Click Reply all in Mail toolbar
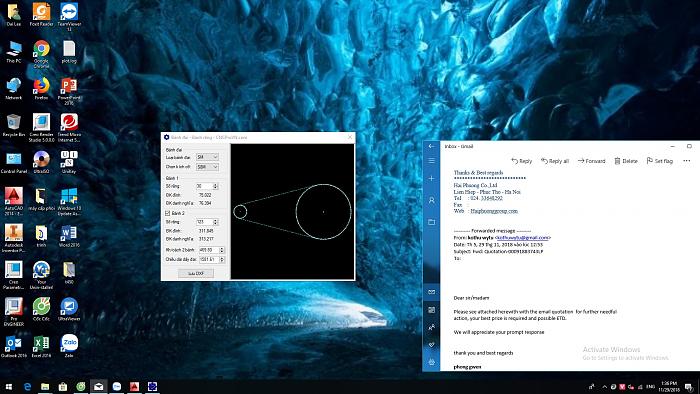Screen dimensions: 700x394 click(555, 161)
